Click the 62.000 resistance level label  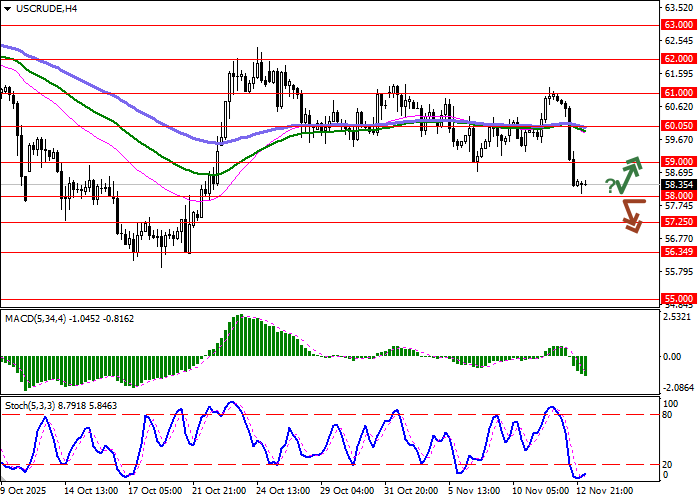(678, 59)
